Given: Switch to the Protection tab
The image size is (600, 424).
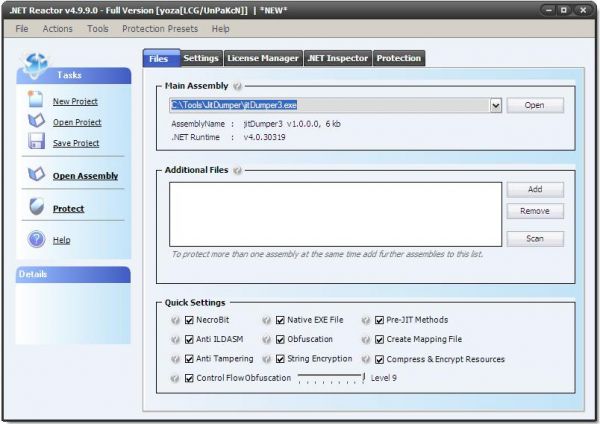Looking at the screenshot, I should pos(399,58).
